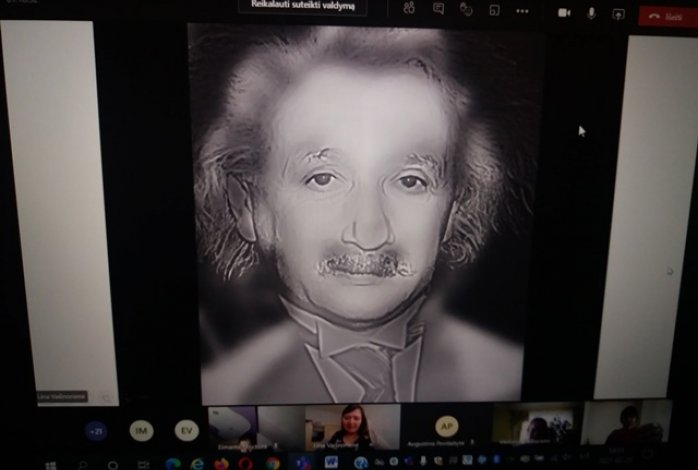Toggle the camera on or off
Screen dimensions: 698x470
tap(564, 12)
